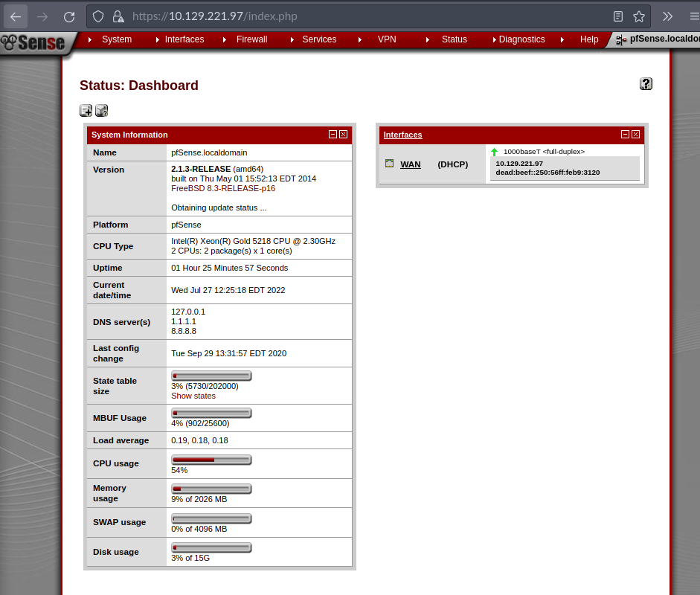Reload the page with the refresh icon

69,17
